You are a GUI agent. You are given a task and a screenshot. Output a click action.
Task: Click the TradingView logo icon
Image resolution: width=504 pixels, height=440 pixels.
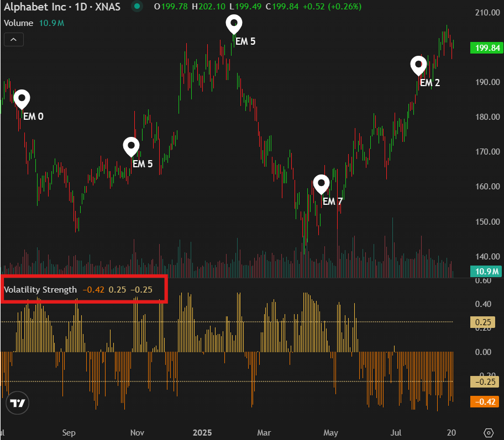click(17, 403)
